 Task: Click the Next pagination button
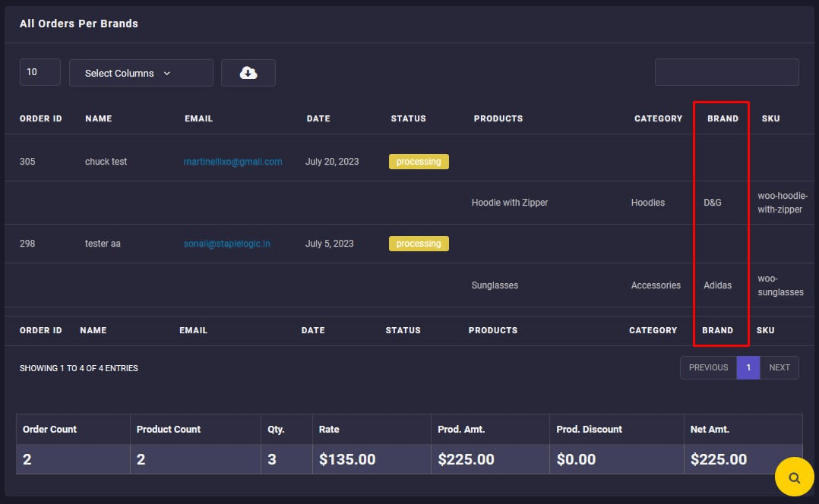point(779,367)
